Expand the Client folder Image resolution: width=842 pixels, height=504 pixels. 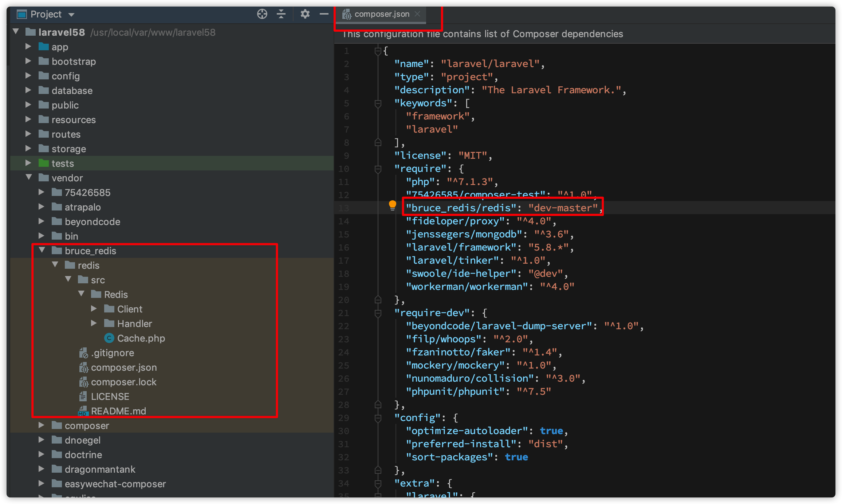point(94,309)
